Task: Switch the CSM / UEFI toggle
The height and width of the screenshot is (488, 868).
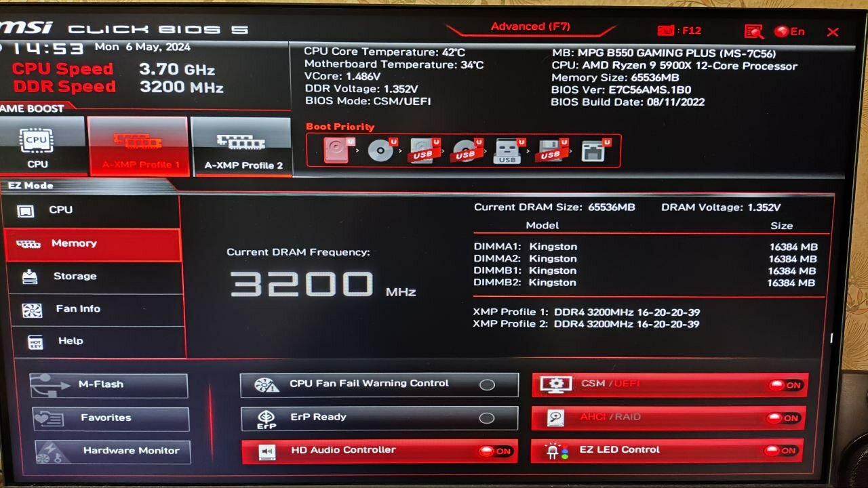Action: click(670, 385)
